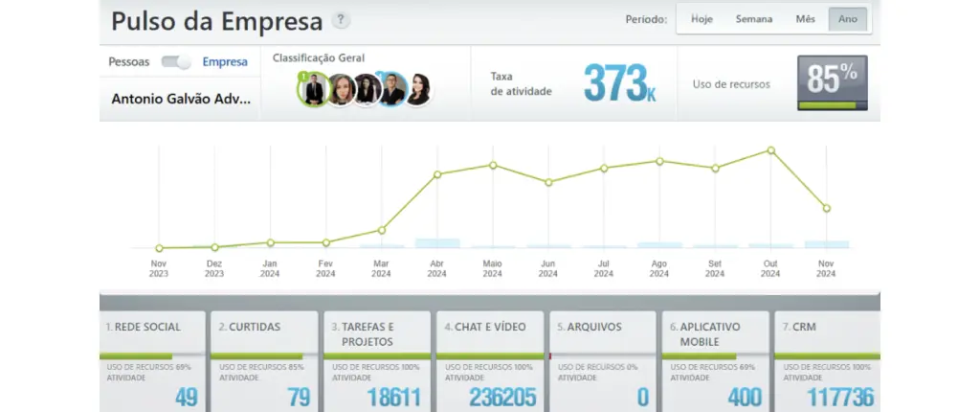Switch period to Semana
Screen dimensions: 980x412
(754, 19)
